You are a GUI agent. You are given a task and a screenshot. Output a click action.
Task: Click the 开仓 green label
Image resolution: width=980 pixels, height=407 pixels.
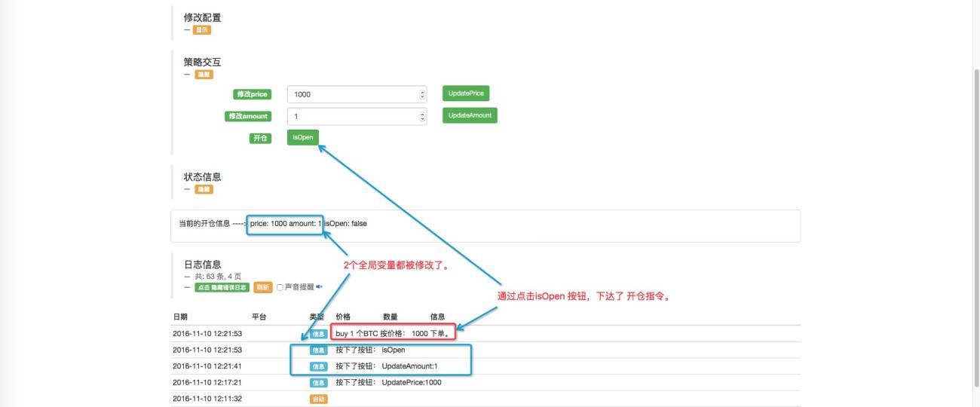(260, 139)
